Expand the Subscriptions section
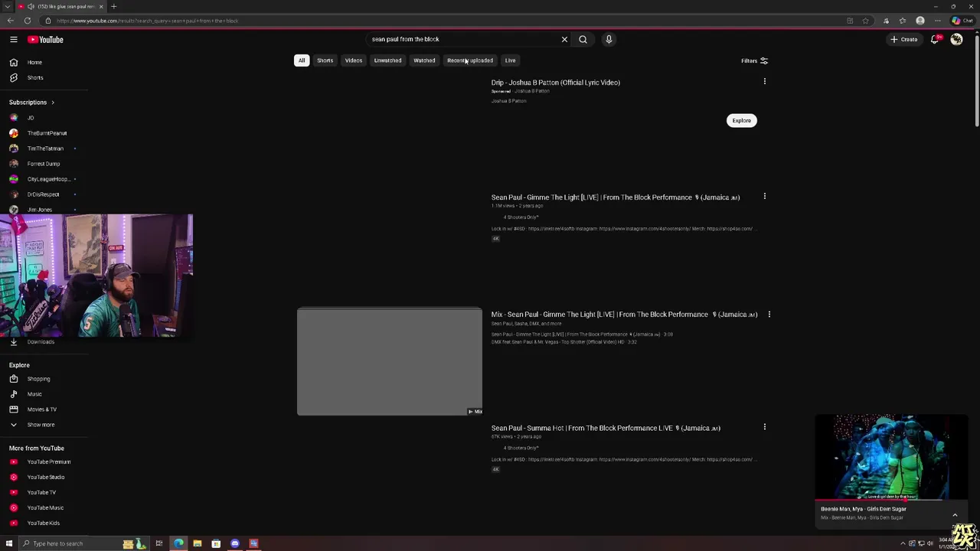The width and height of the screenshot is (980, 551). tap(32, 102)
